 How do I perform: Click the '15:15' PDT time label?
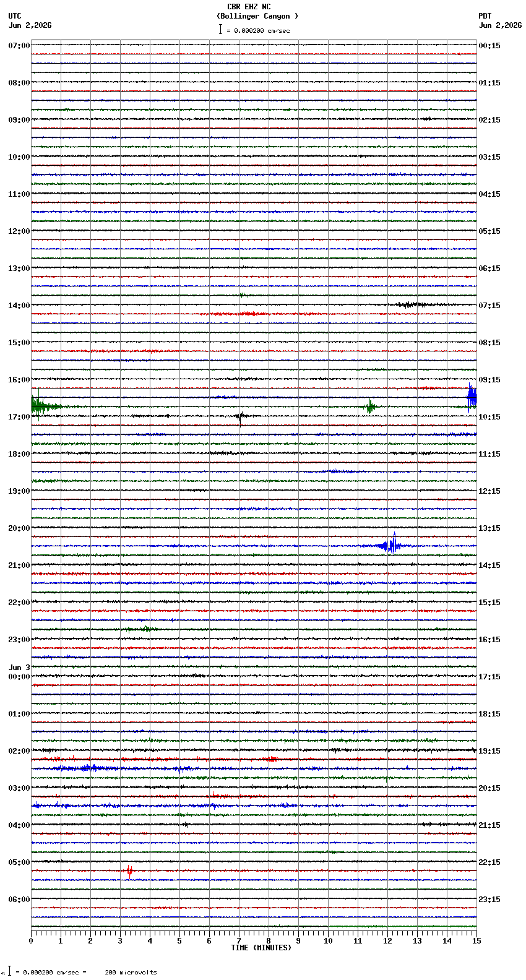coord(489,603)
